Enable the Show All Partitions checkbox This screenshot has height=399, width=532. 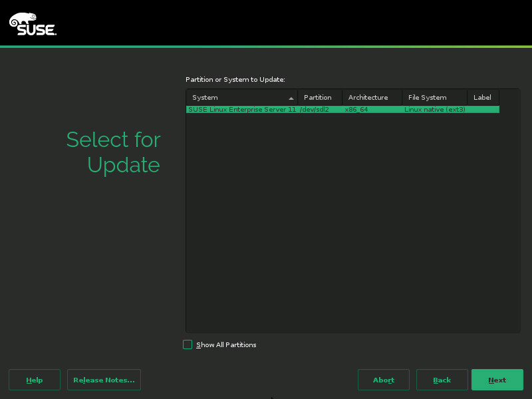coord(187,344)
